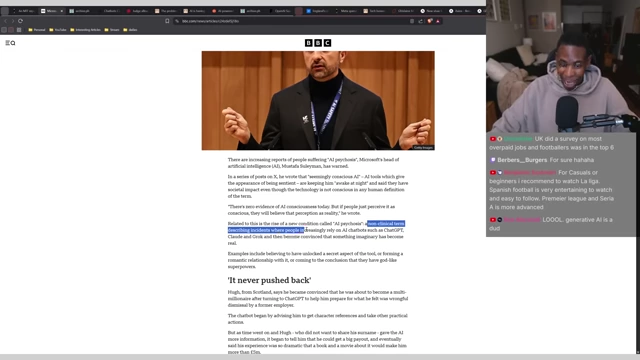
Task: Click the site info icon in the address bar
Action: 177,21
